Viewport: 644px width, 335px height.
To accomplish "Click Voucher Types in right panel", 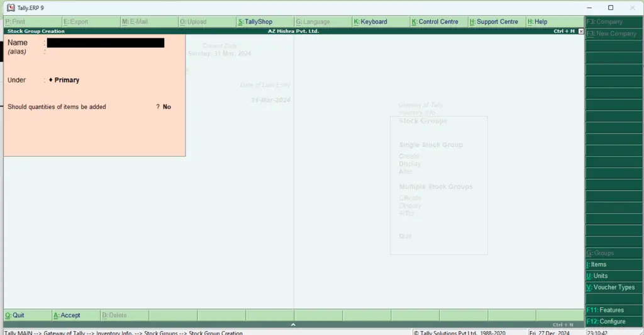I will click(614, 287).
